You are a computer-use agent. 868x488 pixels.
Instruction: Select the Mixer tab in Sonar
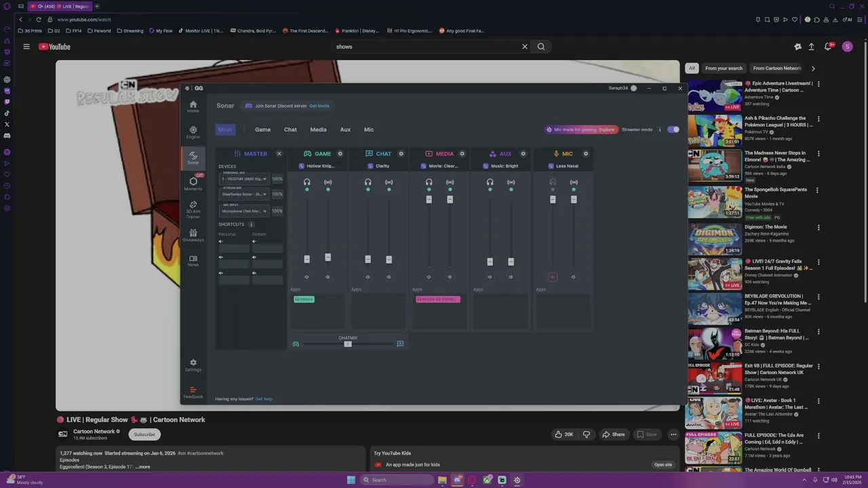[x=225, y=129]
